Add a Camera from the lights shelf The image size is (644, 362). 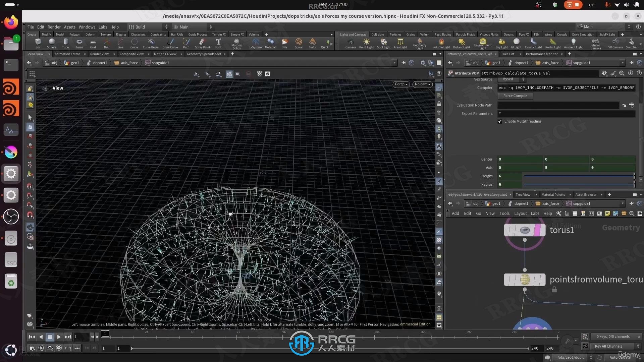(x=351, y=43)
